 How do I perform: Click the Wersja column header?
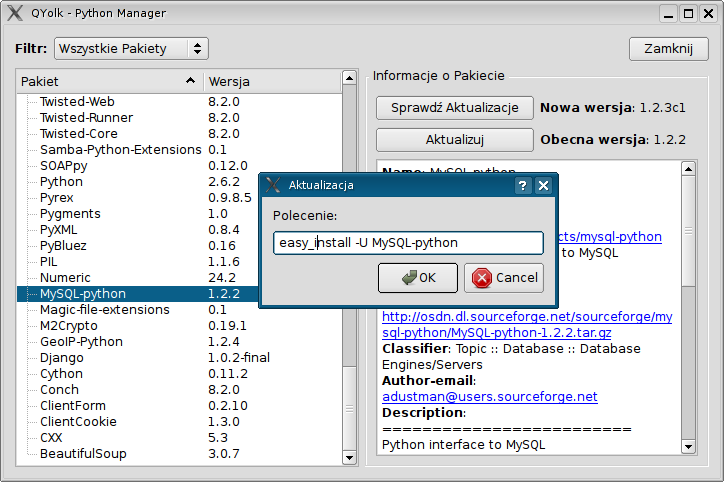[270, 81]
